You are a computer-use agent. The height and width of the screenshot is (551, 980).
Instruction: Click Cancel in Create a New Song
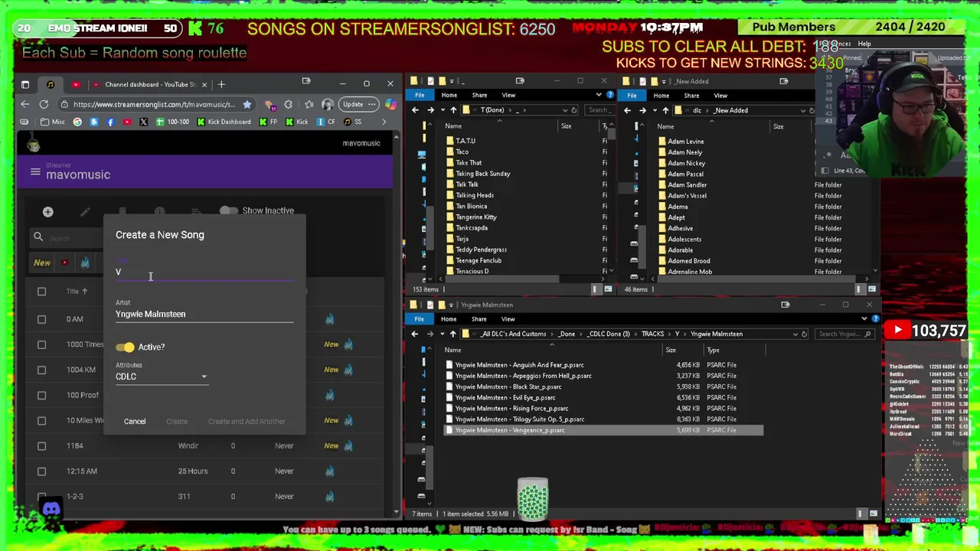135,421
